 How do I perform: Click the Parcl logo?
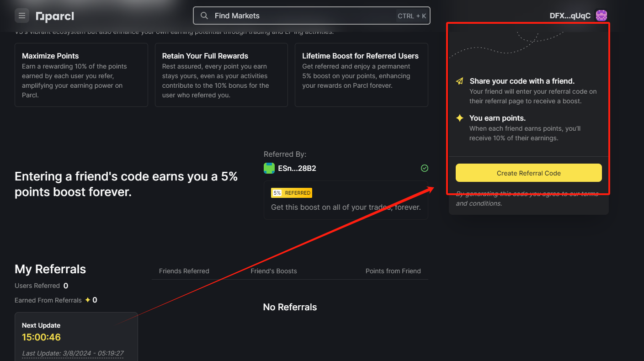click(x=55, y=16)
